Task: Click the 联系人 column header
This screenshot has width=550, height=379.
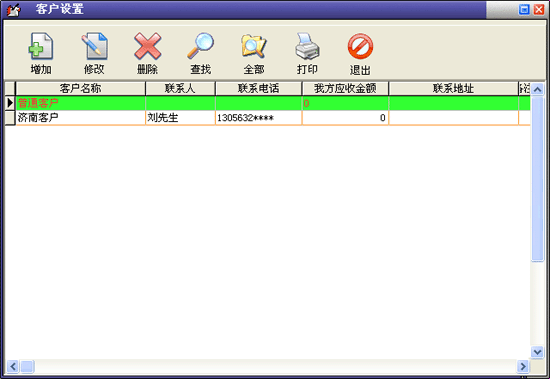Action: [180, 88]
